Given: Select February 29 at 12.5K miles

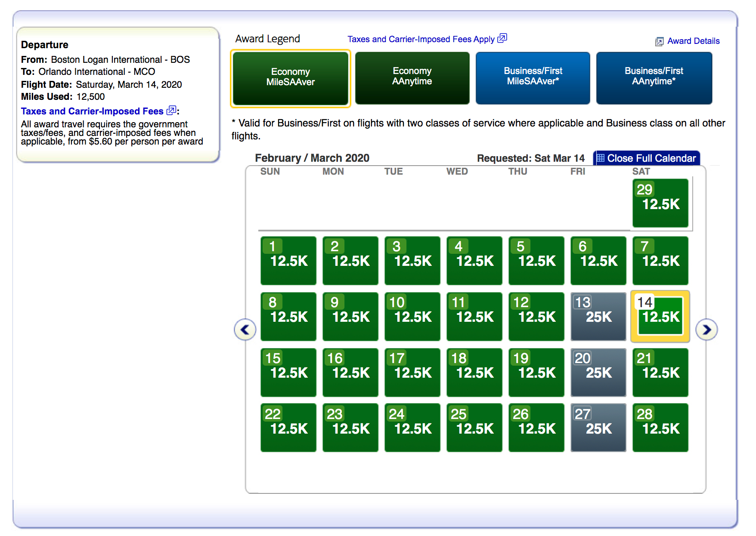Looking at the screenshot, I should tap(660, 203).
